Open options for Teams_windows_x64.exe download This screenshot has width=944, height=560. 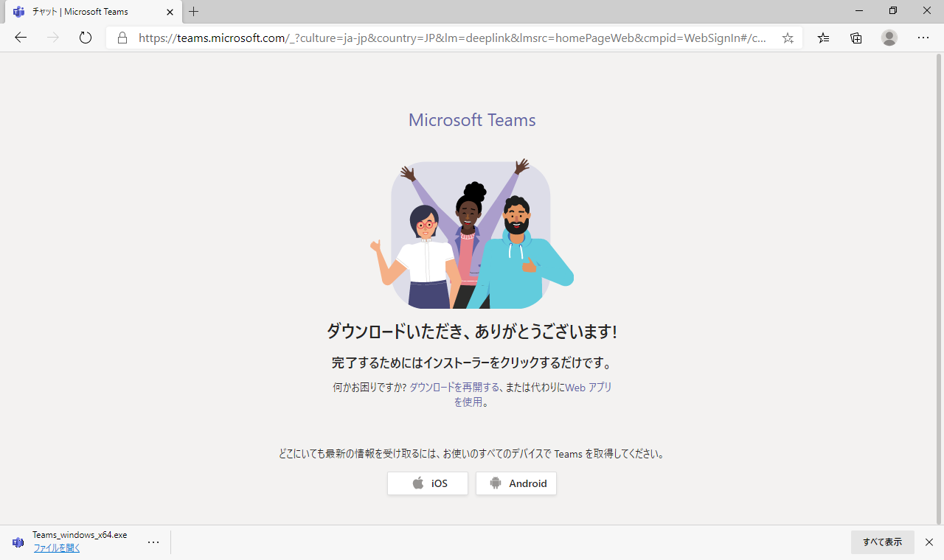coord(153,542)
